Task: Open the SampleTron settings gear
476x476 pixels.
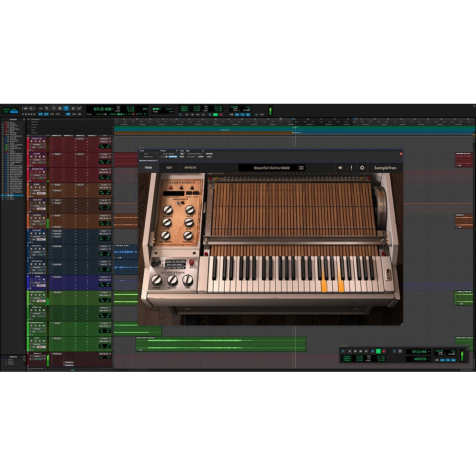Action: pos(362,168)
